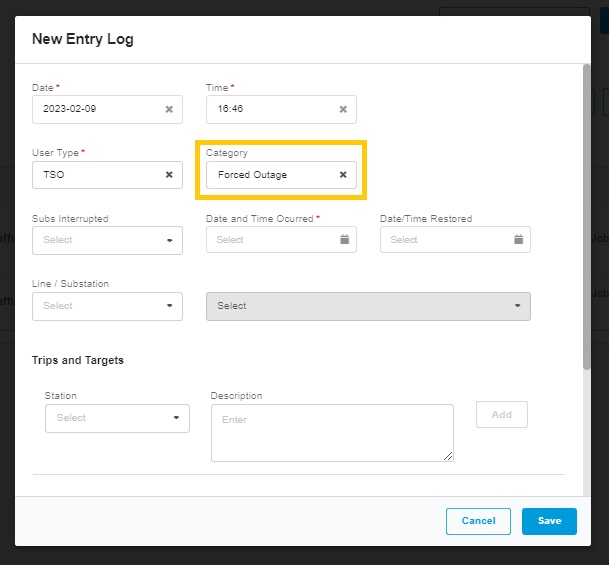
Task: Clear the Forced Outage category
Action: tap(343, 175)
